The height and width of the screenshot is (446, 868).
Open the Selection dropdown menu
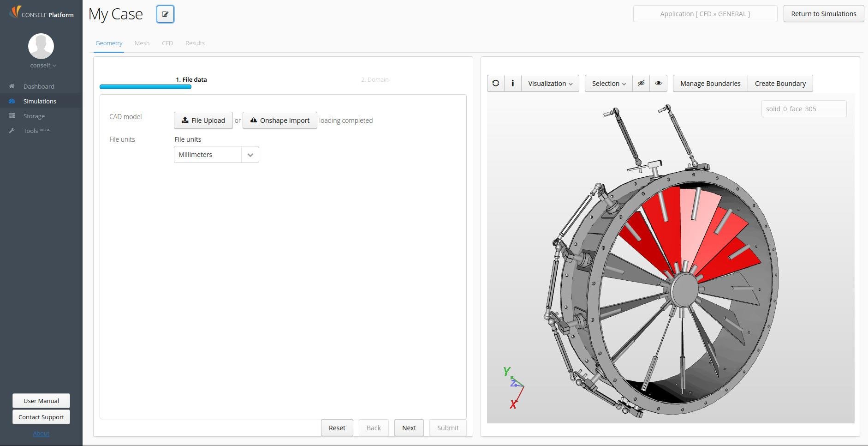[x=608, y=84]
